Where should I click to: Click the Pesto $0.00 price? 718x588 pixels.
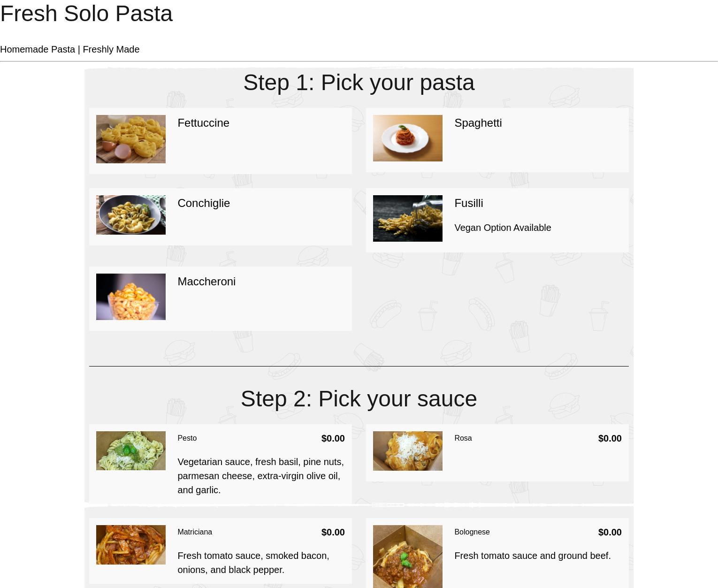[333, 438]
